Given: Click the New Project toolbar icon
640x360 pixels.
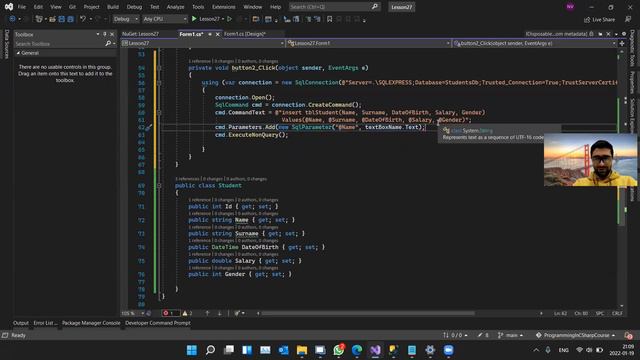Looking at the screenshot, I should (x=39, y=19).
